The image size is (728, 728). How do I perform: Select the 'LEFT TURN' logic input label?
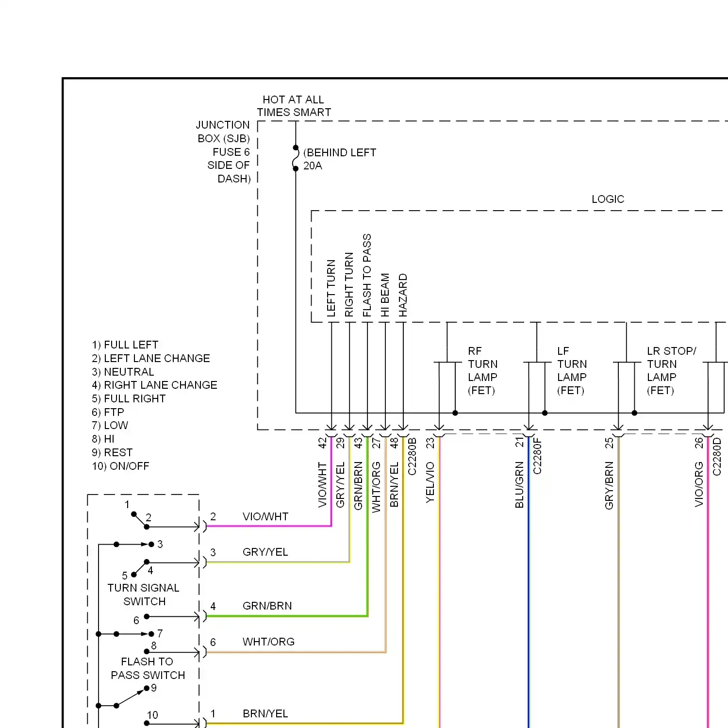[x=331, y=288]
